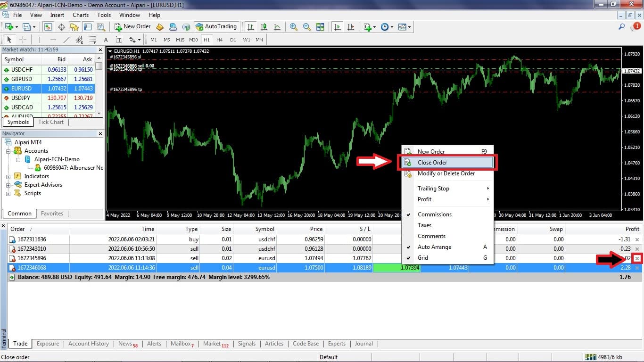
Task: Choose Modify or Delete Order
Action: click(x=447, y=173)
